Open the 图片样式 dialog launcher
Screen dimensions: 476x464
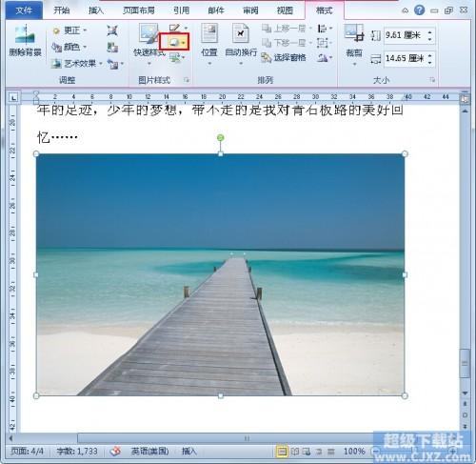click(x=187, y=80)
